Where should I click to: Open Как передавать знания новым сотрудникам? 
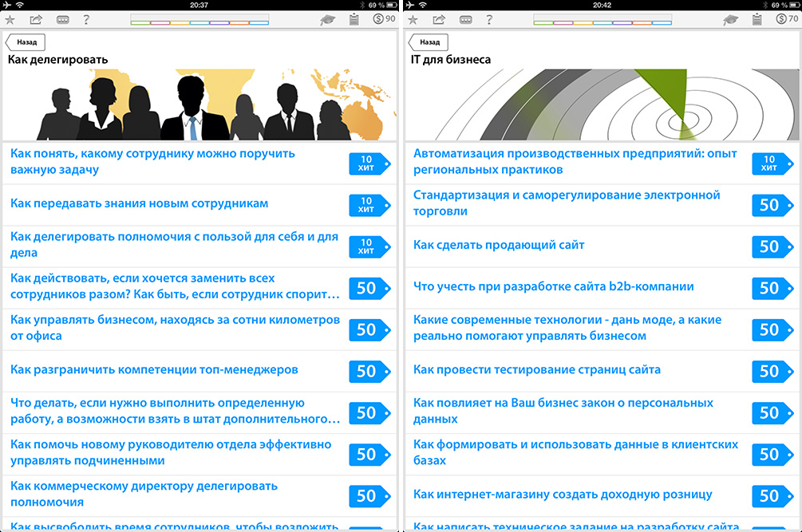200,205
